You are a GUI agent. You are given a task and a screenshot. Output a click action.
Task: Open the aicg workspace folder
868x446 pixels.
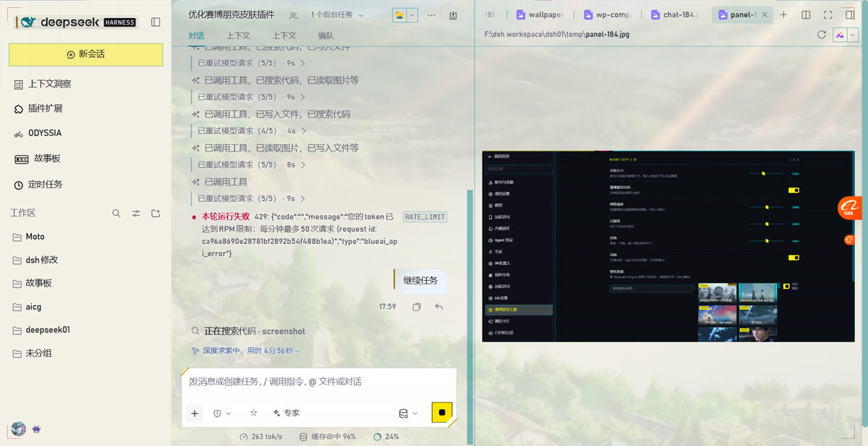[27, 307]
